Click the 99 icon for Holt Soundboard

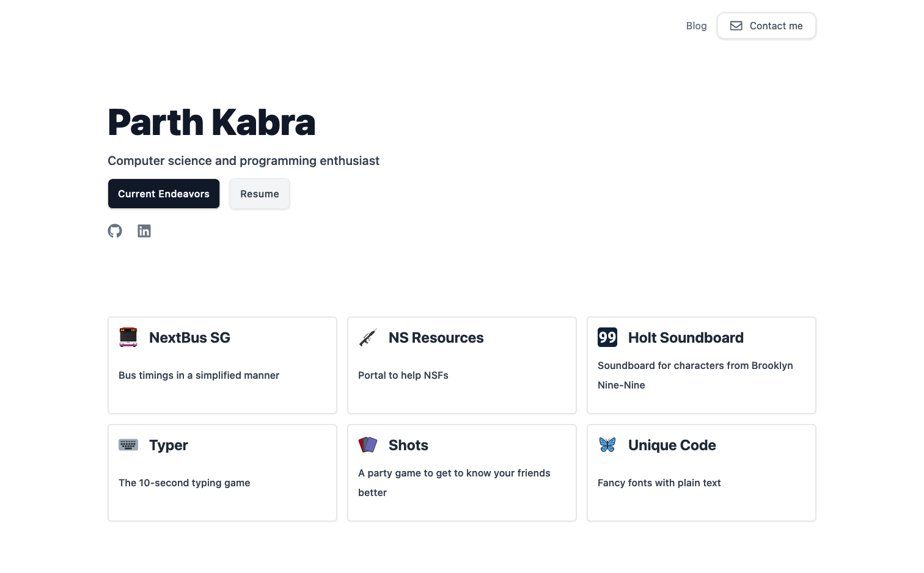point(607,337)
